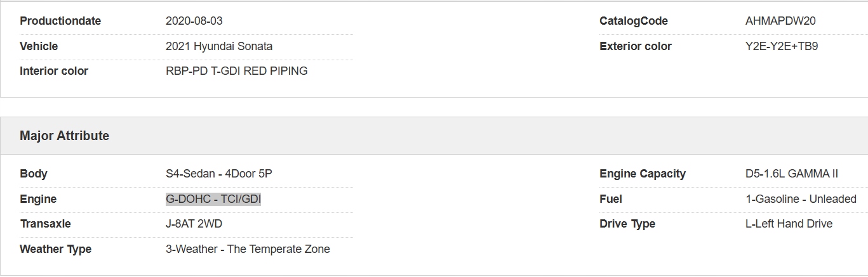This screenshot has width=868, height=277.
Task: Click the exterior color code Y2E-Y2E+TB9
Action: point(781,46)
